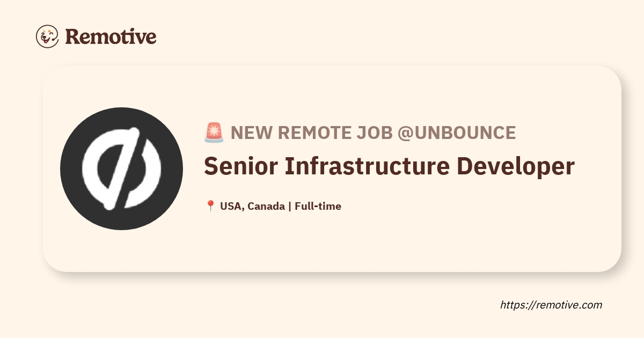Click the word NEW in the heading
This screenshot has width=644, height=338.
[x=249, y=133]
